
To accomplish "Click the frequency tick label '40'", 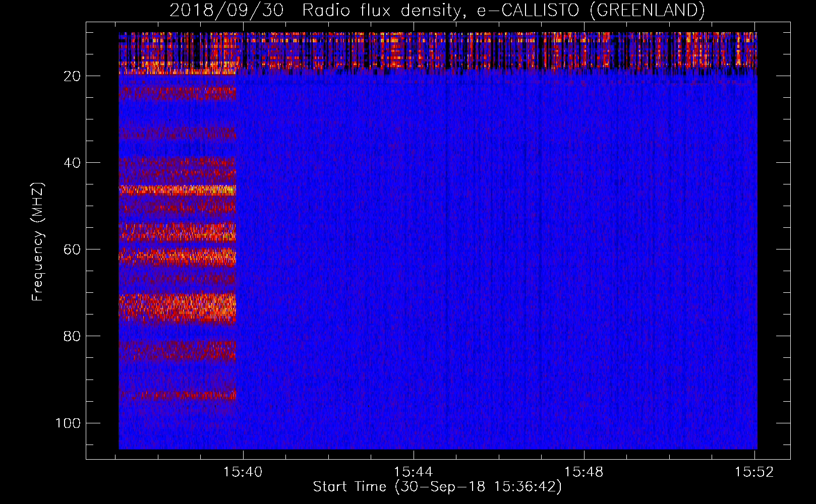I will pos(72,163).
